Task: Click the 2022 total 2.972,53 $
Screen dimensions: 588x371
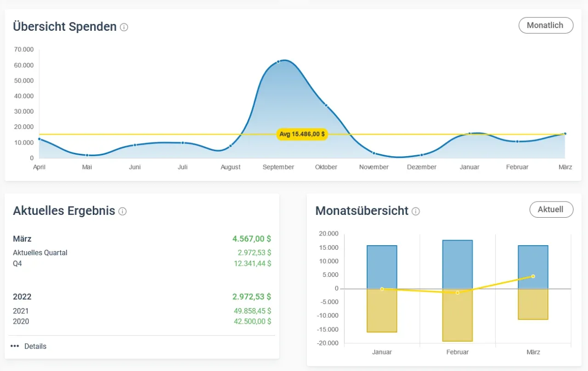Action: tap(251, 297)
